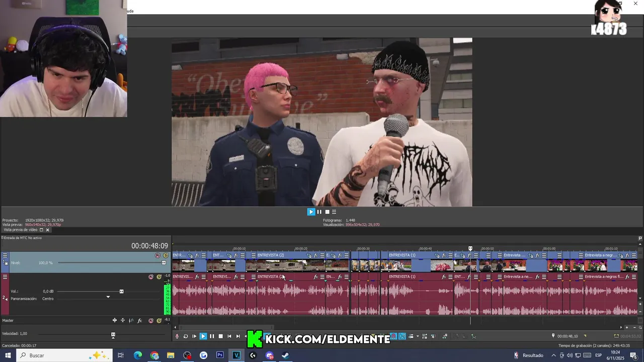Viewport: 644px width, 362px height.
Task: Open Event FX on ENTREVISTA (1) audio clip
Action: pos(444,277)
